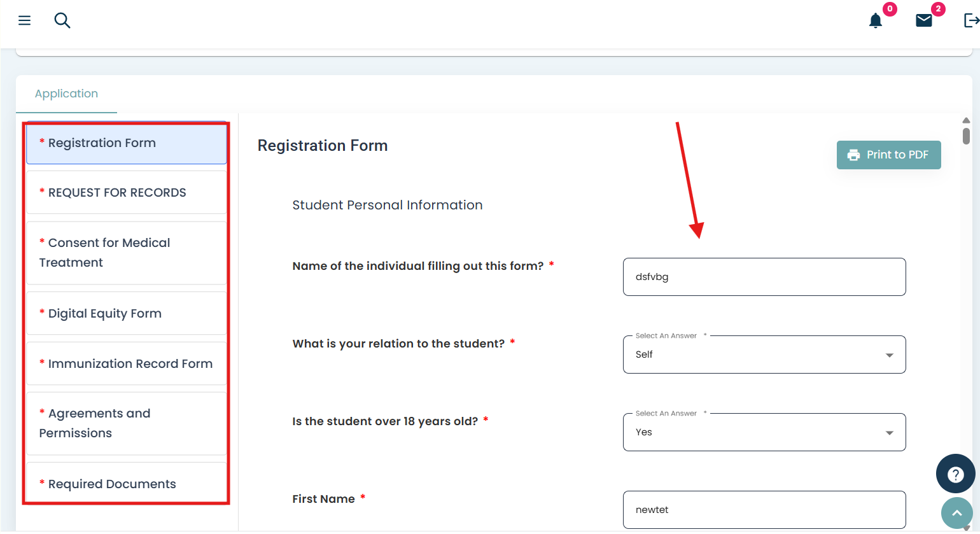The height and width of the screenshot is (534, 980).
Task: Open the help question mark button
Action: (x=955, y=474)
